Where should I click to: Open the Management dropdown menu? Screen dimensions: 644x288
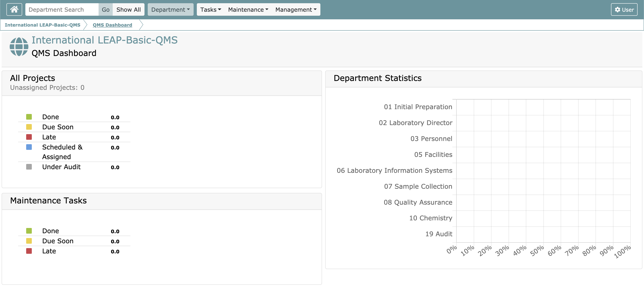[x=296, y=9]
